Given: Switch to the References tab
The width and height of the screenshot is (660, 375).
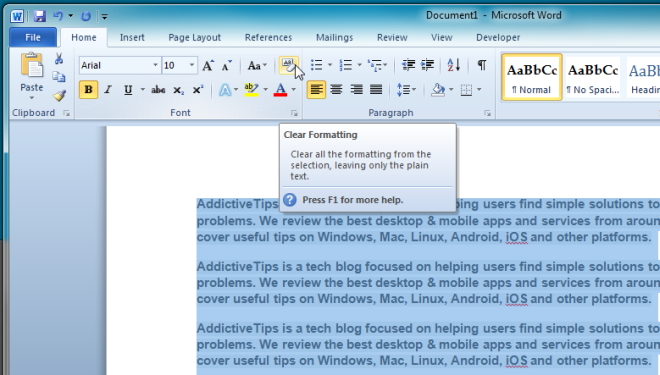Looking at the screenshot, I should tap(269, 37).
